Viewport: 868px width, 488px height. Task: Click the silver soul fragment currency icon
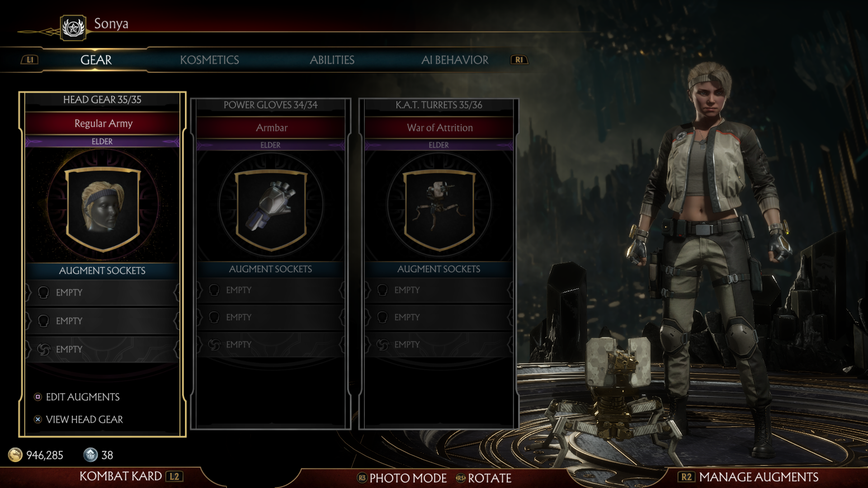pyautogui.click(x=90, y=455)
